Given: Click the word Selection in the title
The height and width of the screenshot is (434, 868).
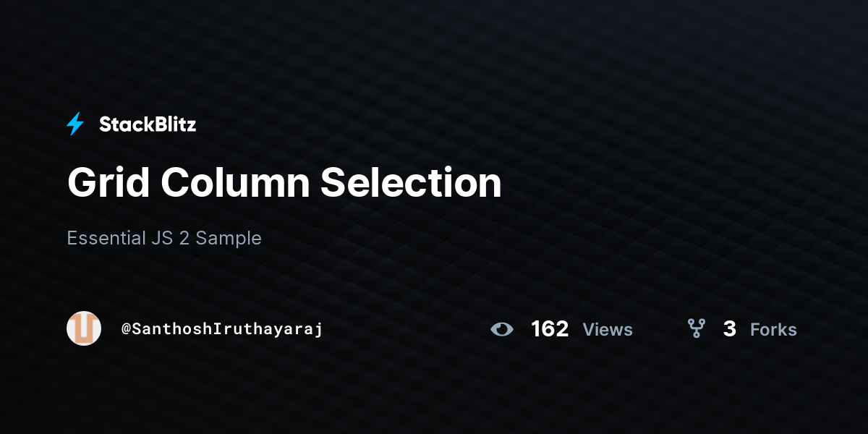Looking at the screenshot, I should click(x=411, y=182).
